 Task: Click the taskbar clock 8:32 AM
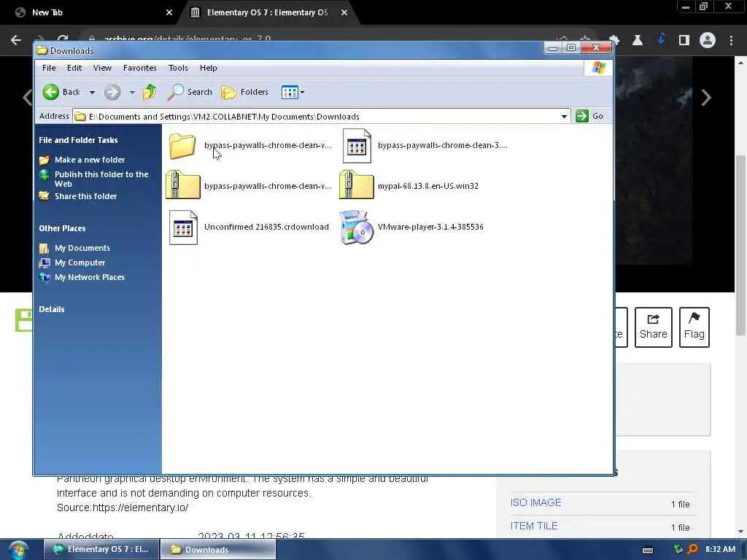pyautogui.click(x=720, y=549)
